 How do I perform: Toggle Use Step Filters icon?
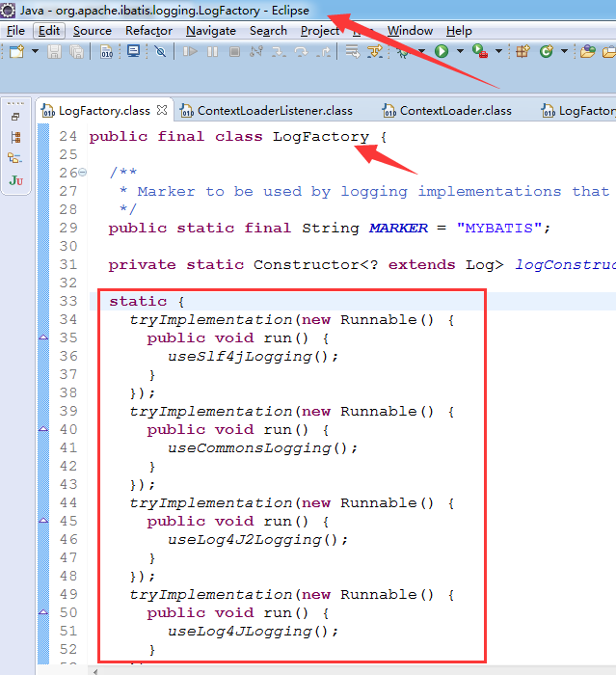point(375,52)
